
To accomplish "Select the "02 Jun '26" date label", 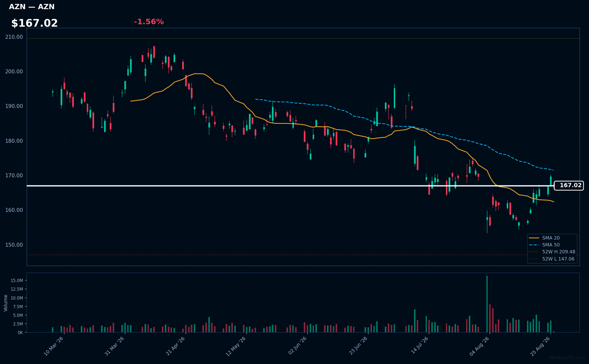I will 297,346.
